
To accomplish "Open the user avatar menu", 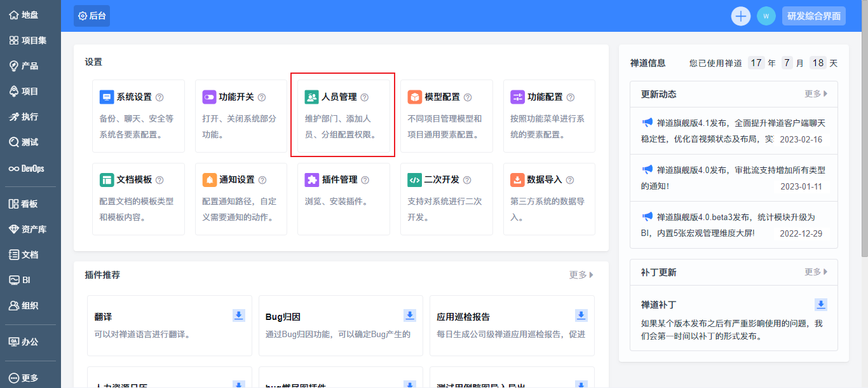I will [x=766, y=16].
